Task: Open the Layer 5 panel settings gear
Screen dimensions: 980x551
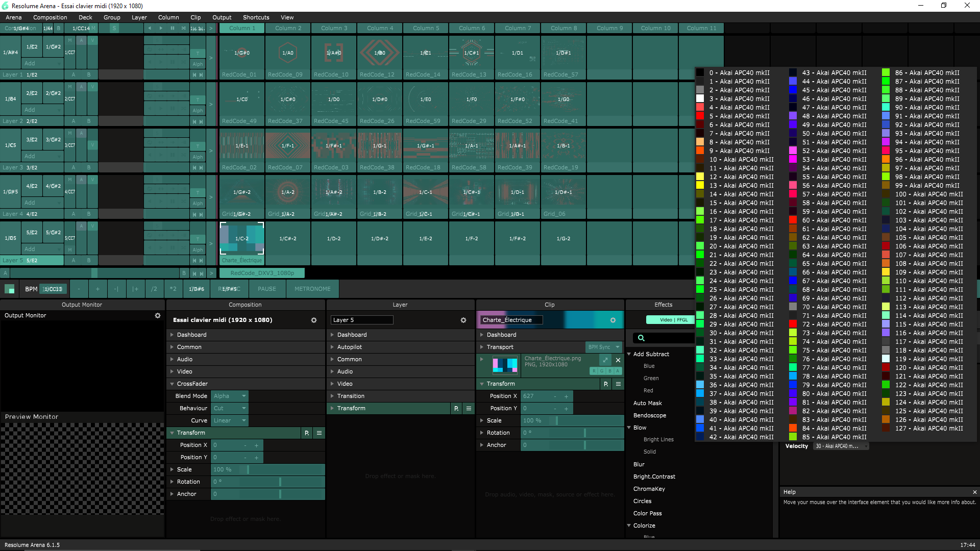Action: click(463, 320)
